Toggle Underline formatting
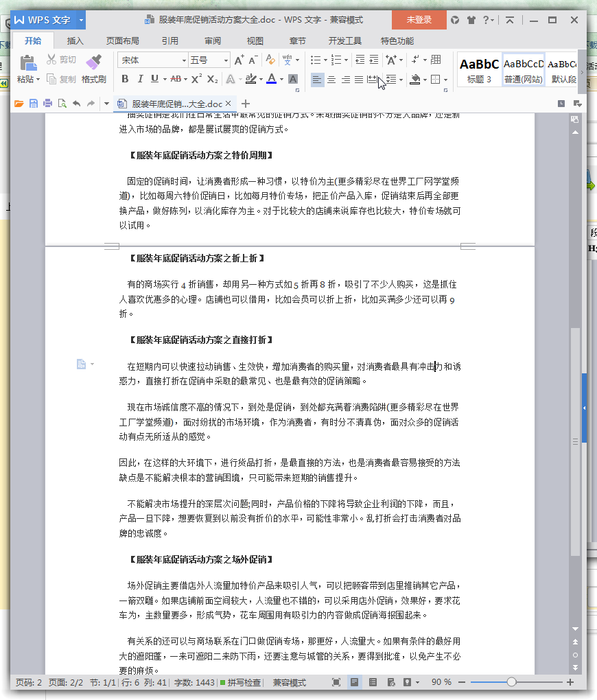 pos(154,79)
